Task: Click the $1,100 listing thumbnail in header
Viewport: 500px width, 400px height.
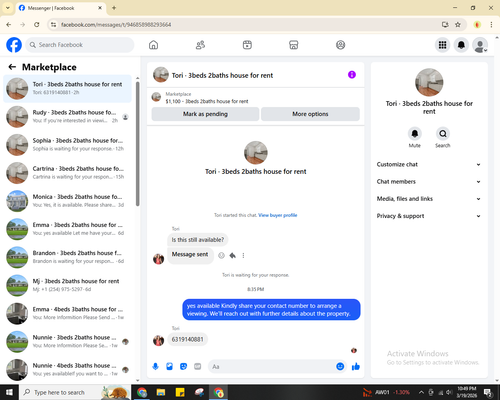Action: click(156, 97)
